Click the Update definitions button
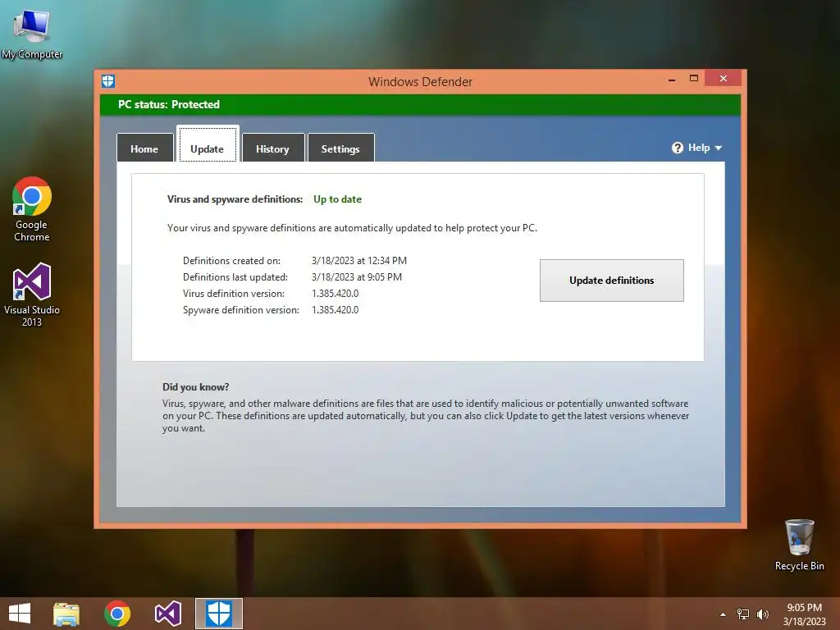Screen dimensions: 840x630 click(x=612, y=281)
